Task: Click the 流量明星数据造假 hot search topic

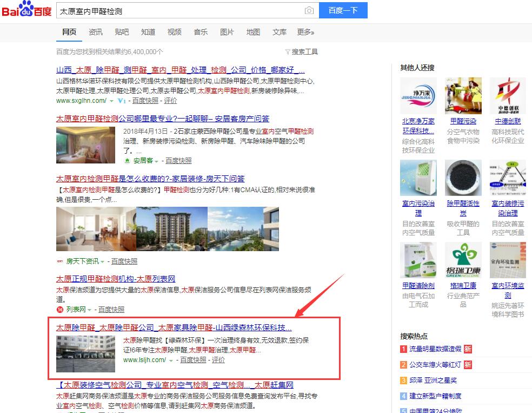Action: tap(435, 349)
